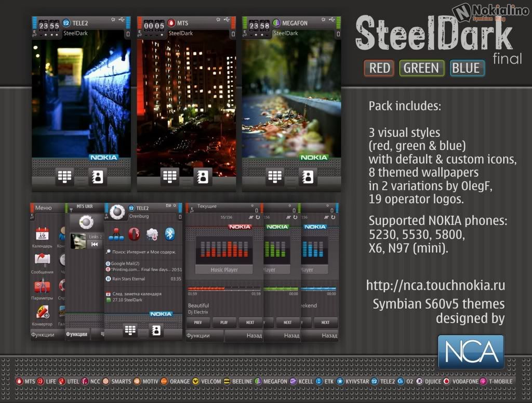Click the 00:05 flip clock on MTS screen
532x403 pixels.
(x=154, y=26)
